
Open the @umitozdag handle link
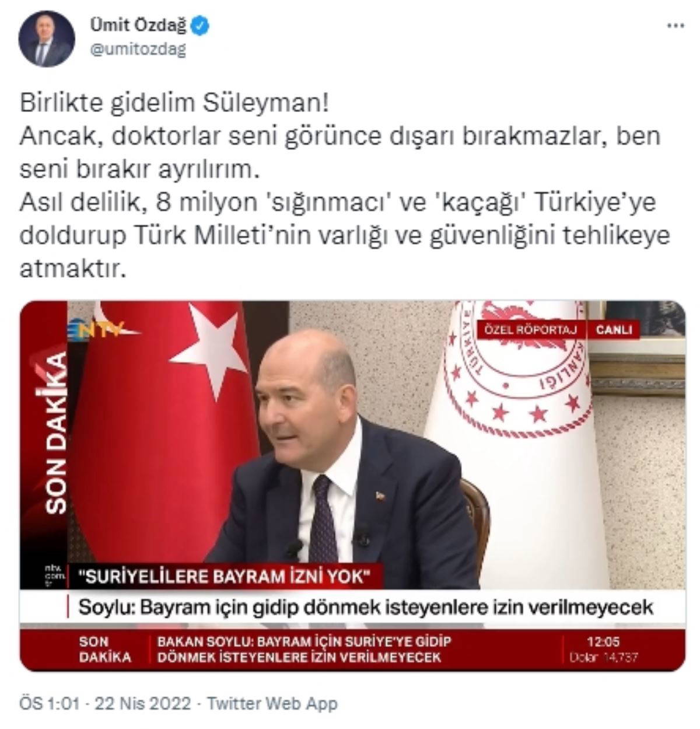pyautogui.click(x=138, y=50)
